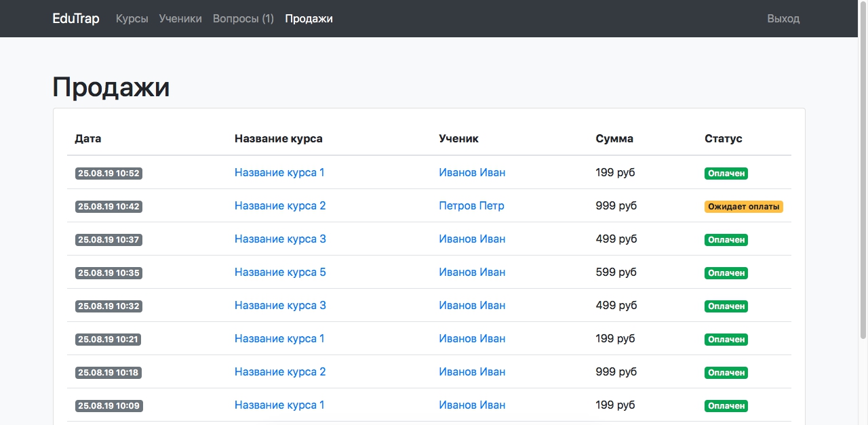Open the Курсы navigation item
The height and width of the screenshot is (425, 868).
(132, 18)
